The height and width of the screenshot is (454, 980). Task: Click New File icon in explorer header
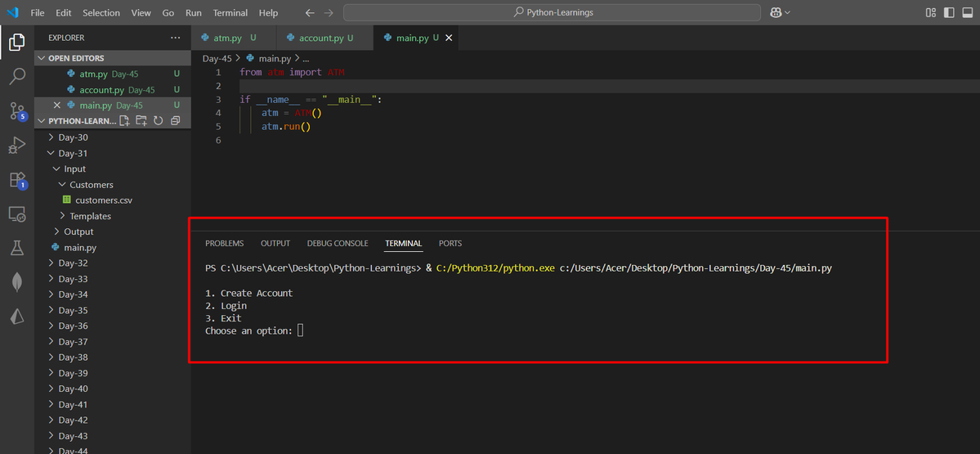[x=124, y=121]
